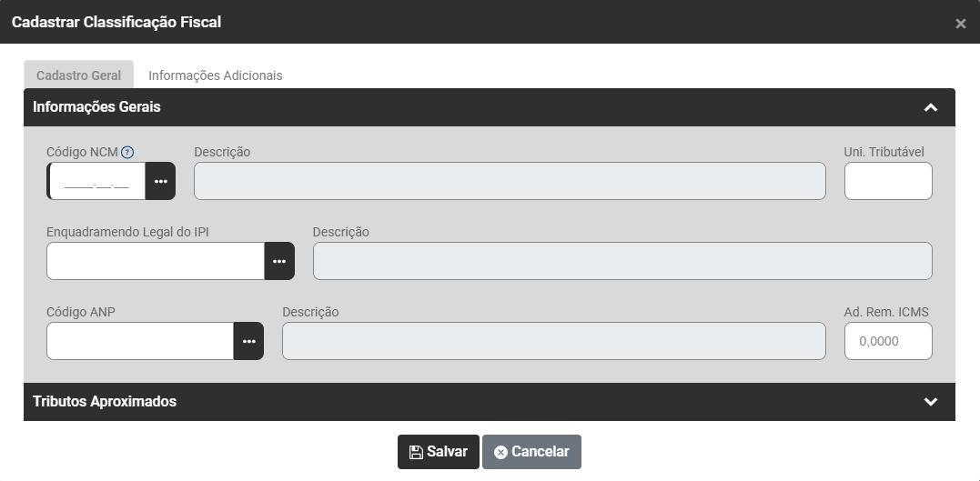Click the Enquadramento Legal do IPI field

coord(156,261)
